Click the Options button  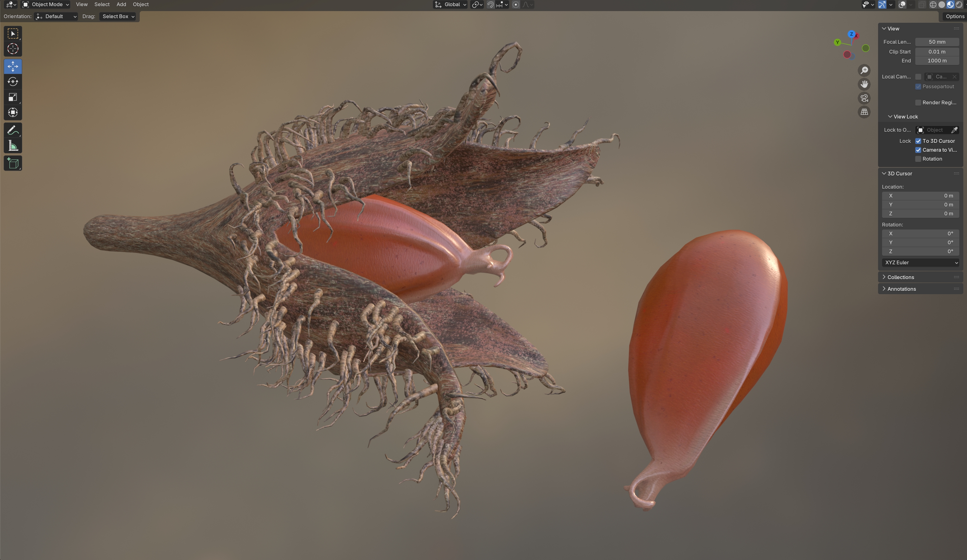point(954,17)
